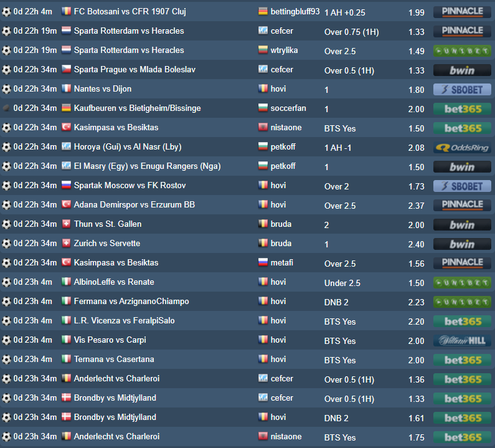This screenshot has width=495, height=448.
Task: Click bwin logo in Zurich vs Servette row
Action: [462, 244]
